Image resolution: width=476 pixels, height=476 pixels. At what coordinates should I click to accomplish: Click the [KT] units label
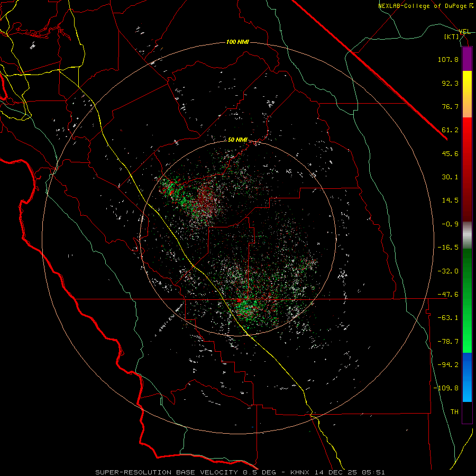(452, 36)
